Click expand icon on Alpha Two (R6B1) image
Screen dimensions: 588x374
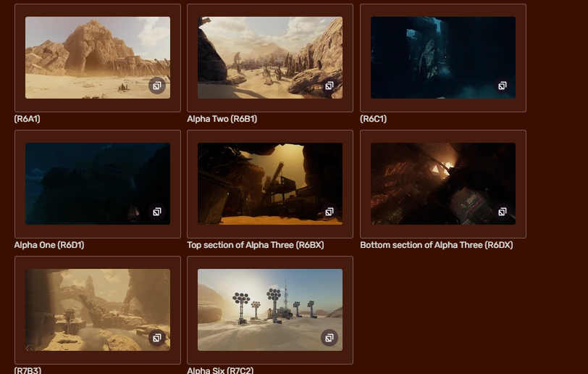click(329, 86)
